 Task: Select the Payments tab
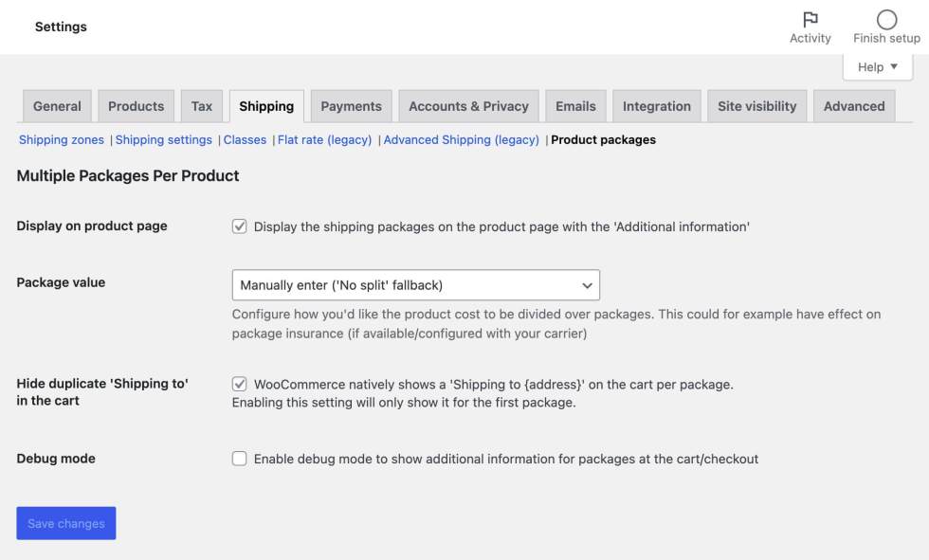351,106
